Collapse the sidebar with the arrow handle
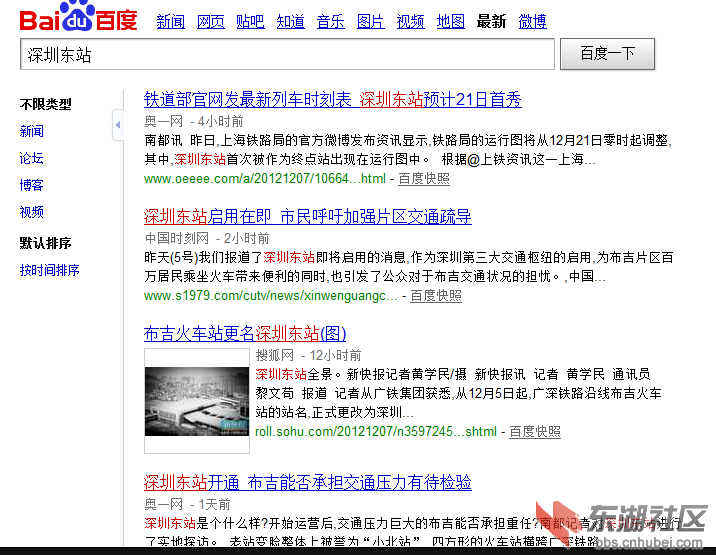This screenshot has height=555, width=716. click(118, 125)
